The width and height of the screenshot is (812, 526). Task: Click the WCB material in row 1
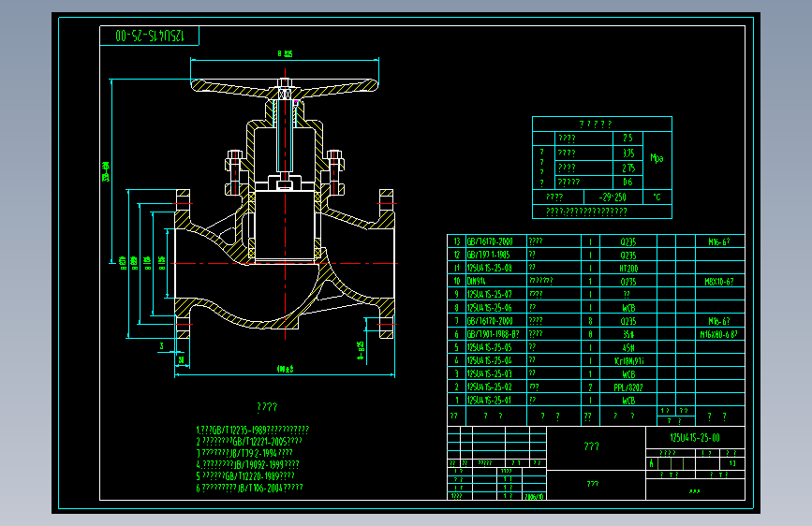pos(628,401)
